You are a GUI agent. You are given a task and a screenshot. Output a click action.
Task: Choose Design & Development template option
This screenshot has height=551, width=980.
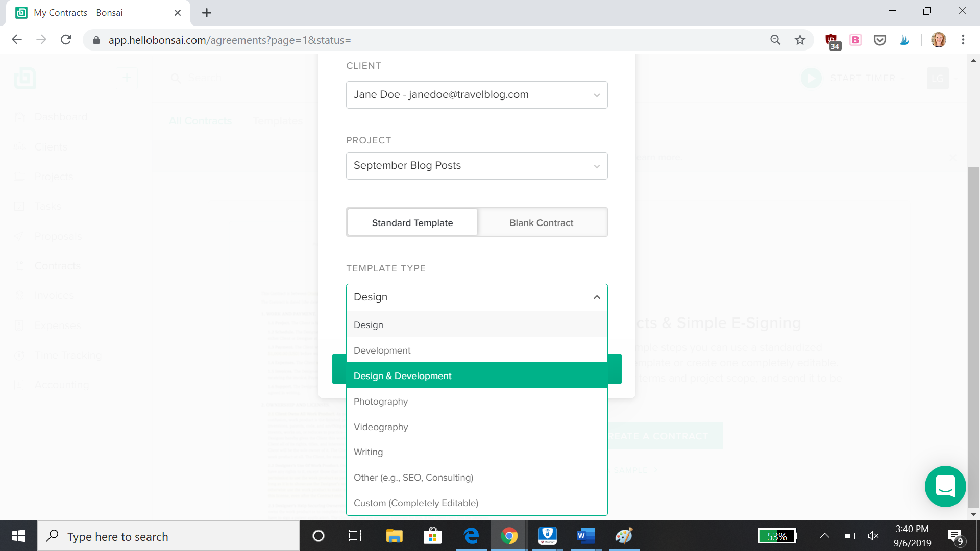[x=477, y=375]
